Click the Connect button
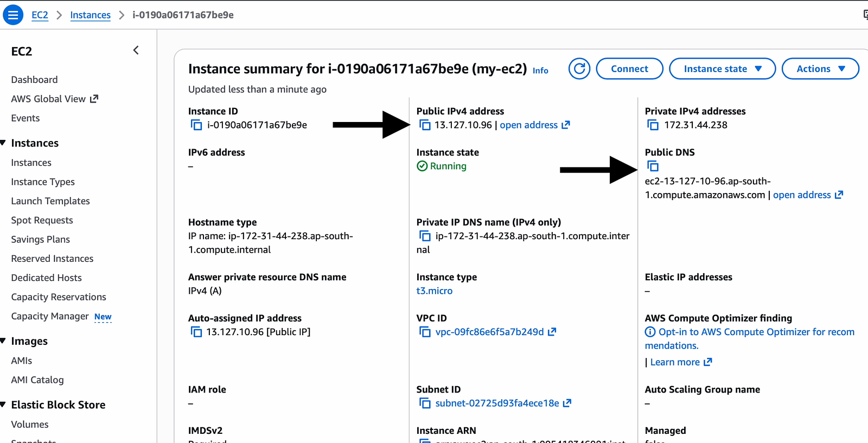 point(629,69)
